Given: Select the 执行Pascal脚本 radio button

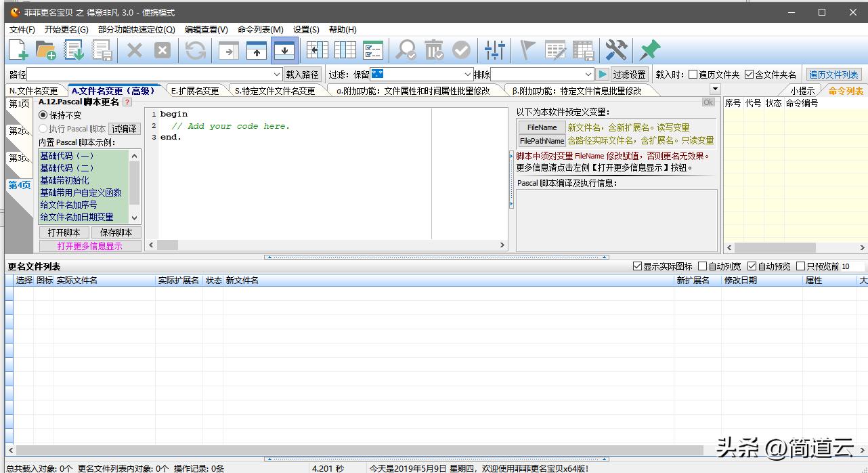Looking at the screenshot, I should coord(43,128).
